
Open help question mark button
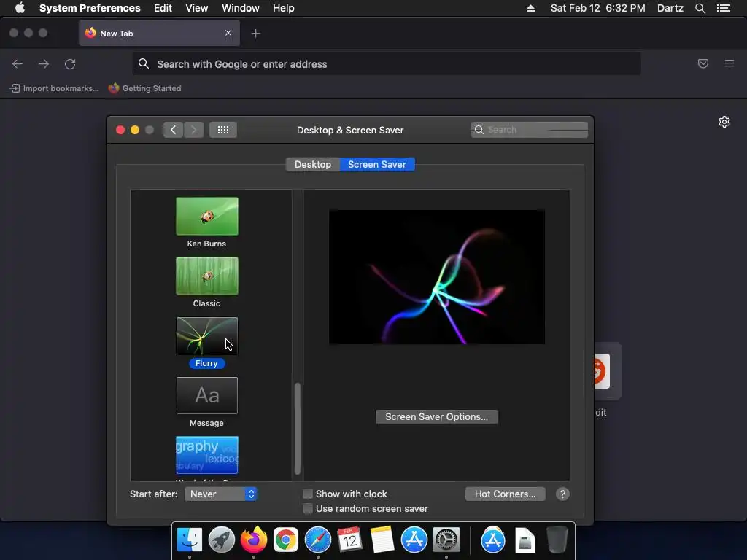(x=562, y=494)
